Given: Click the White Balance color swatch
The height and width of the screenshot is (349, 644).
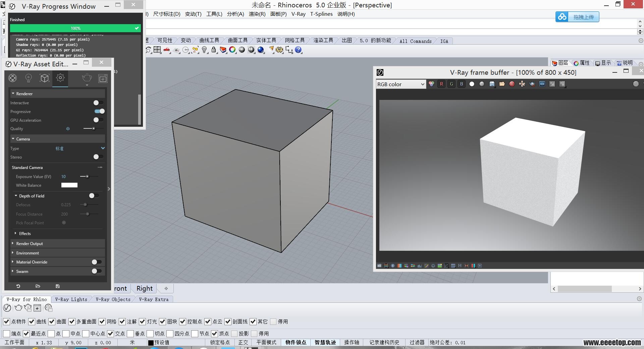Looking at the screenshot, I should click(x=69, y=185).
